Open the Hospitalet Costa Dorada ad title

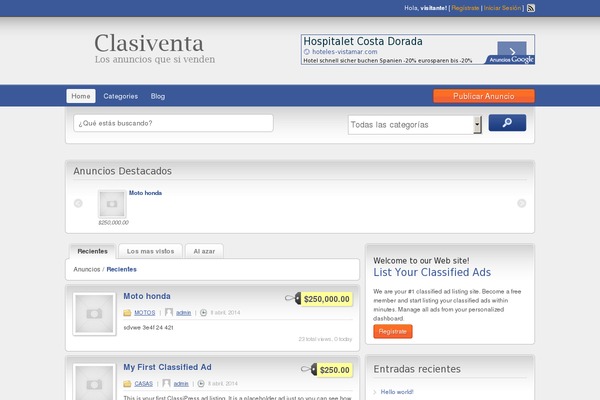(x=363, y=41)
